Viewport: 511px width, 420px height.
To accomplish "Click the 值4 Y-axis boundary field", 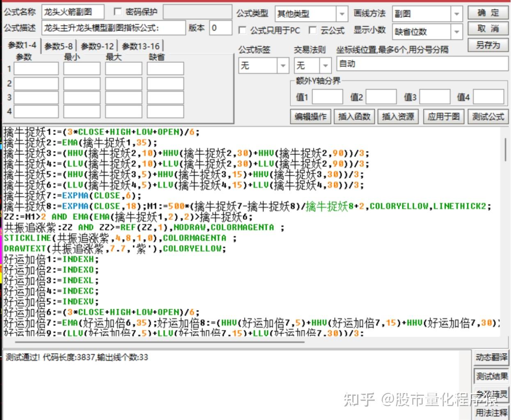I will [x=489, y=97].
